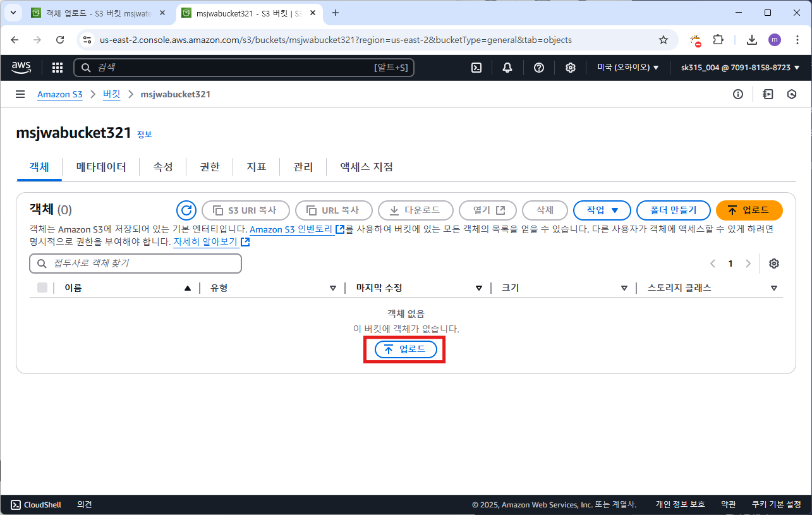The width and height of the screenshot is (812, 515).
Task: Toggle the S3 side navigation hamburger menu
Action: 20,94
